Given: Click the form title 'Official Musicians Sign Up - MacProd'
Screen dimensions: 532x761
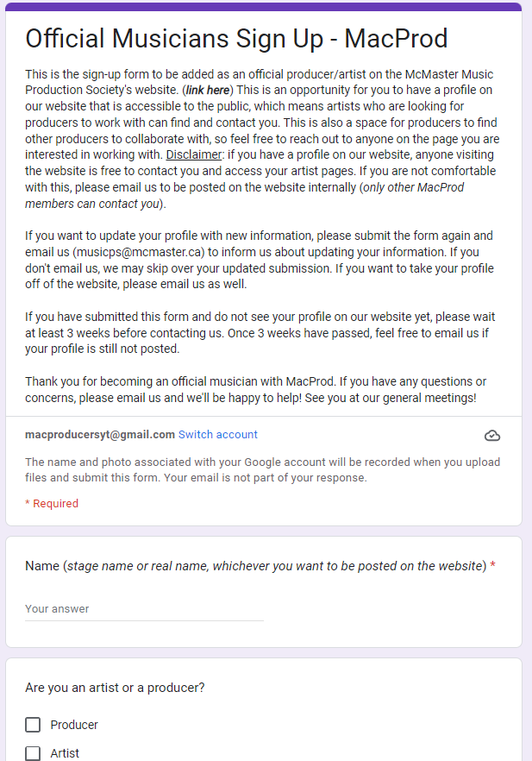Looking at the screenshot, I should click(236, 39).
